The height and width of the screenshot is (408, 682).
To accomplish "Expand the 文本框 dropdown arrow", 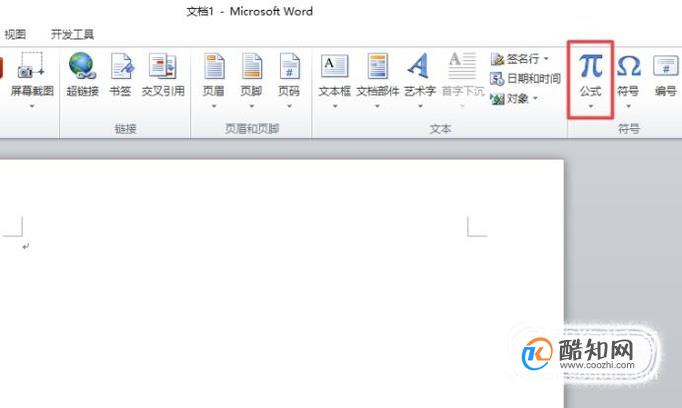I will pos(335,106).
